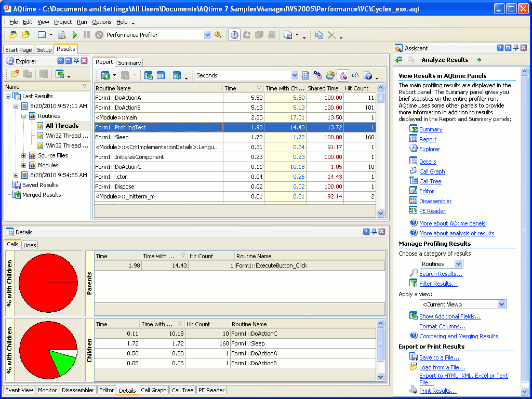Open the Options menu
This screenshot has width=532, height=399.
[102, 22]
